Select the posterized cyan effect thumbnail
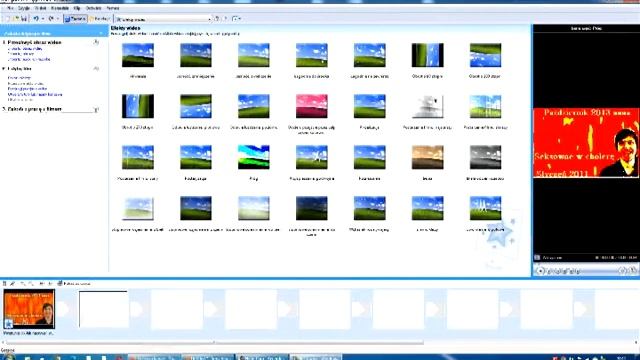The height and width of the screenshot is (360, 640). [253, 157]
